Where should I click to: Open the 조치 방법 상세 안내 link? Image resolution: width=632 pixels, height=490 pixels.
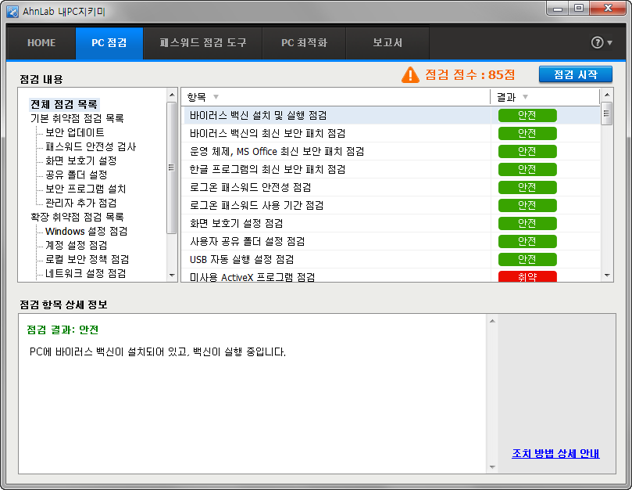click(x=555, y=453)
